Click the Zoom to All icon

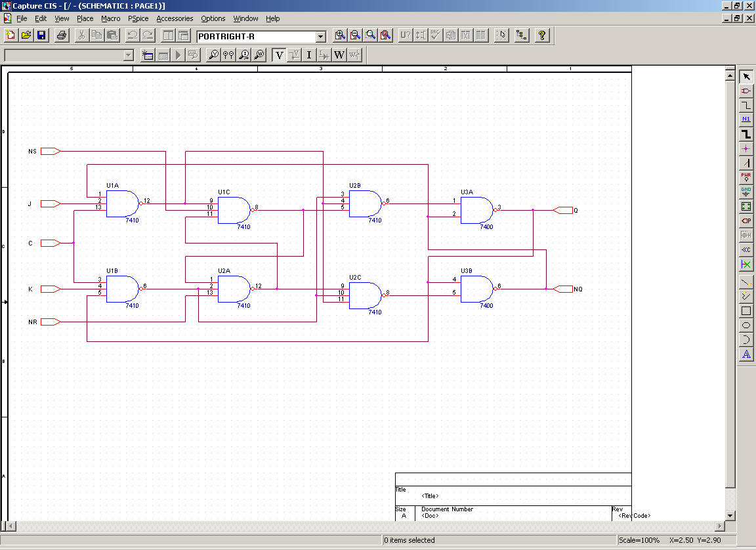click(x=386, y=35)
